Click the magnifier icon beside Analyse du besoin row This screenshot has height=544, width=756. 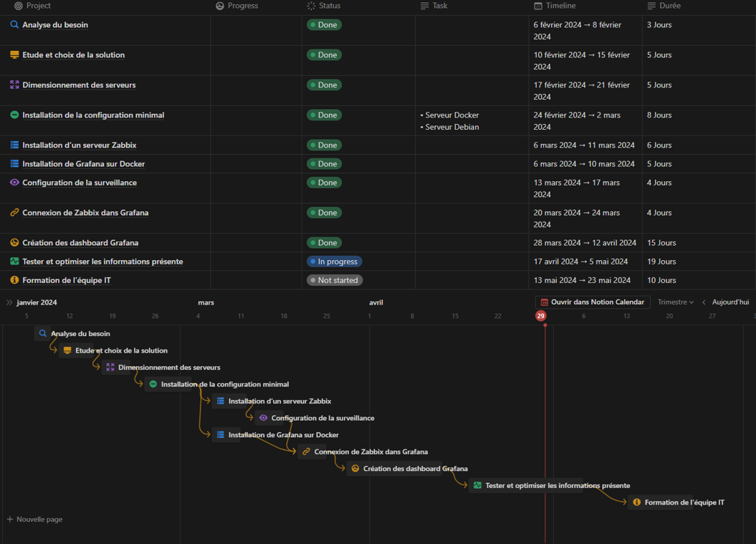[14, 24]
